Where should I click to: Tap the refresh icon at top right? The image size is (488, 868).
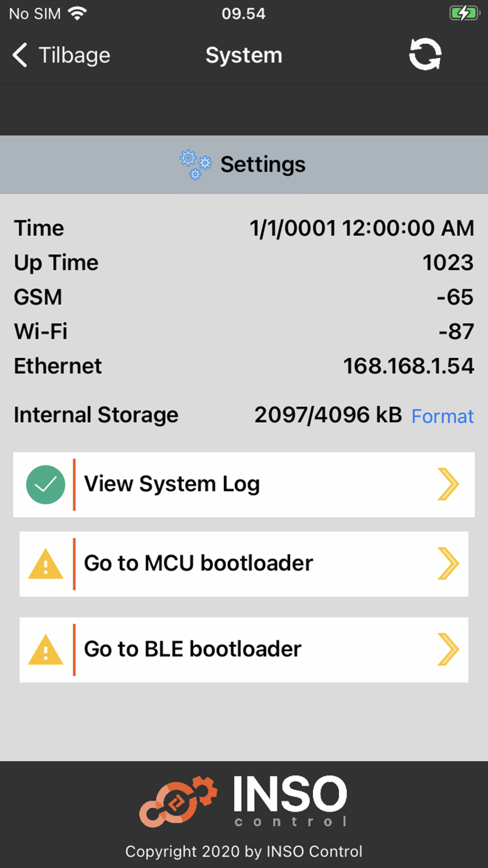pos(425,54)
